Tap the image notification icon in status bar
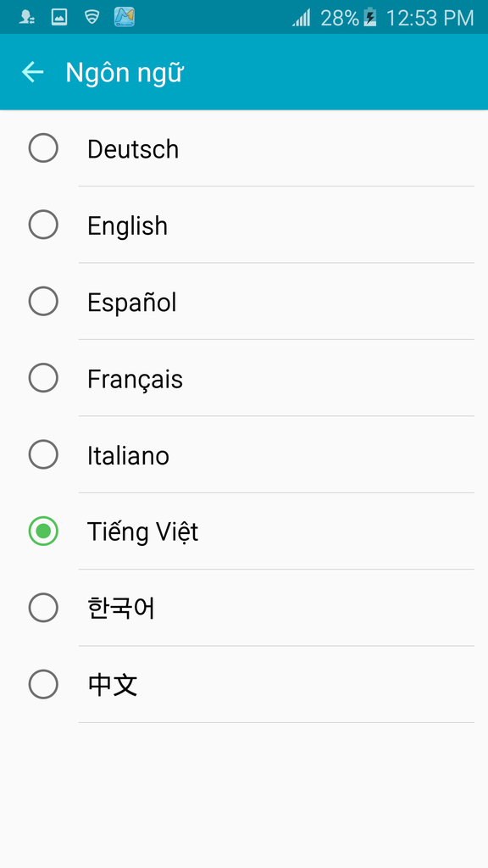This screenshot has height=868, width=488. [x=59, y=17]
